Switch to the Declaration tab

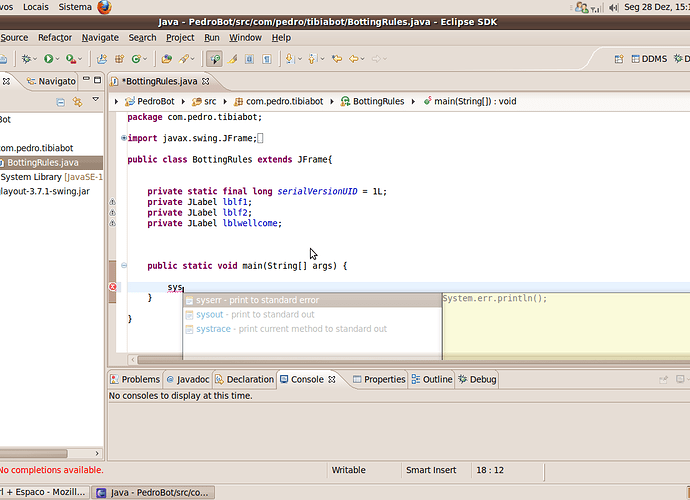tap(245, 379)
